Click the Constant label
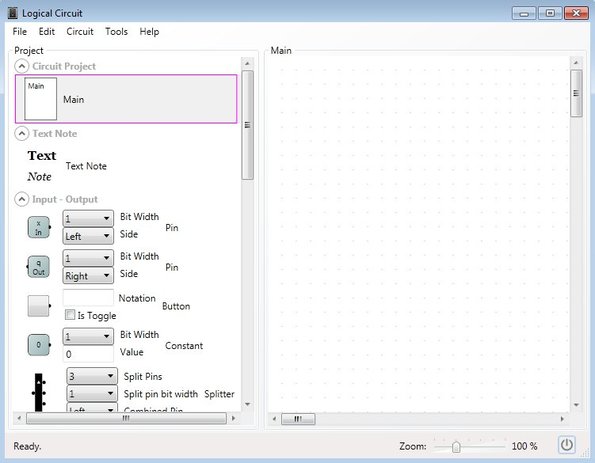This screenshot has width=595, height=463. (184, 346)
